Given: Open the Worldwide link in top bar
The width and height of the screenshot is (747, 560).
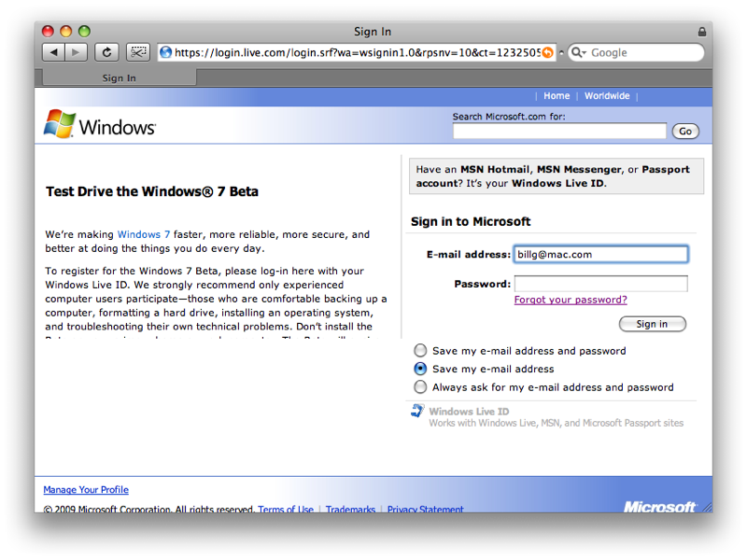Looking at the screenshot, I should coord(607,96).
